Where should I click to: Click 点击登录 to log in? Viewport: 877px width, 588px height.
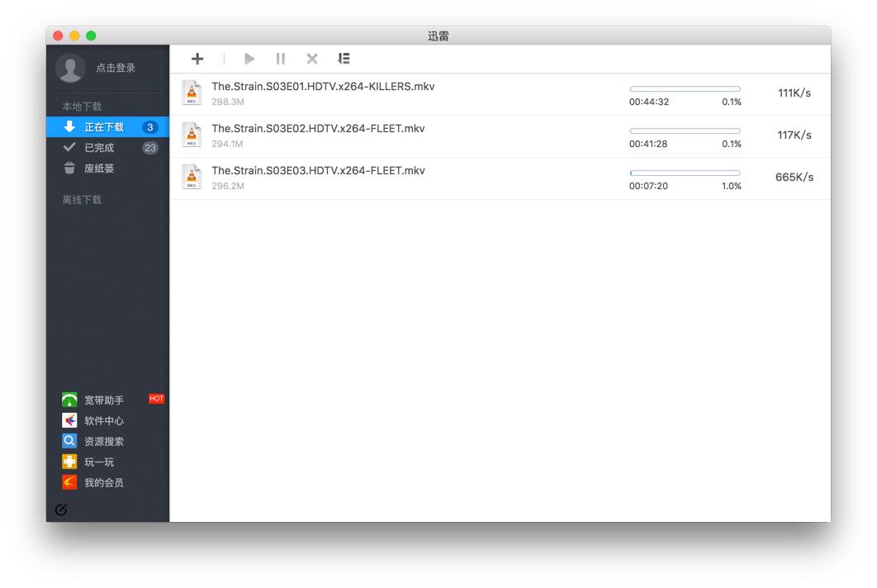point(116,68)
